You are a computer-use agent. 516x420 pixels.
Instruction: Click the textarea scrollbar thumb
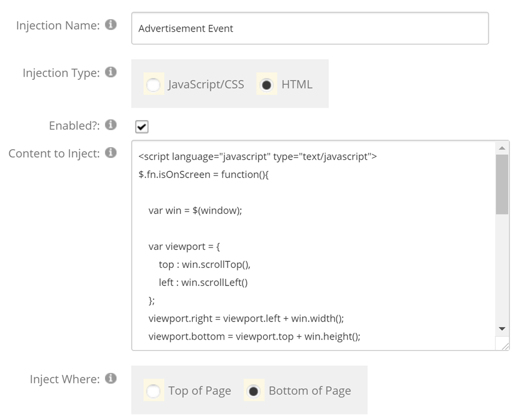(x=502, y=184)
